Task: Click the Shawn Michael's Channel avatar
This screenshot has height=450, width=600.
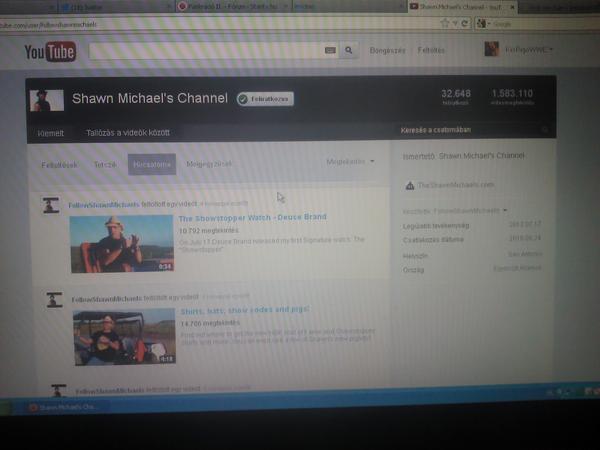Action: pos(47,100)
